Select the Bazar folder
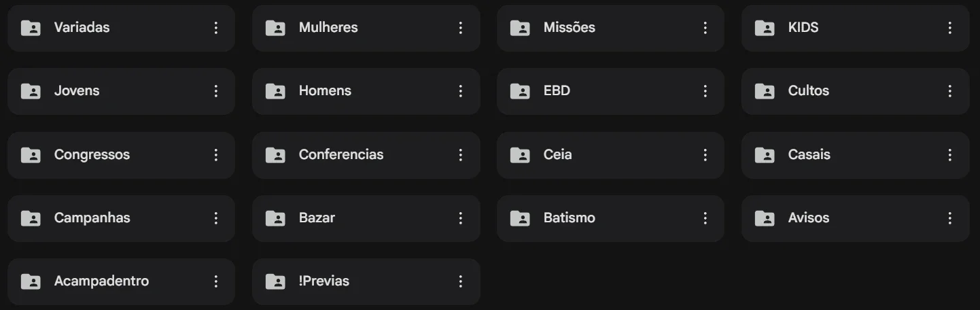Screen dimensions: 980x310 coord(366,218)
